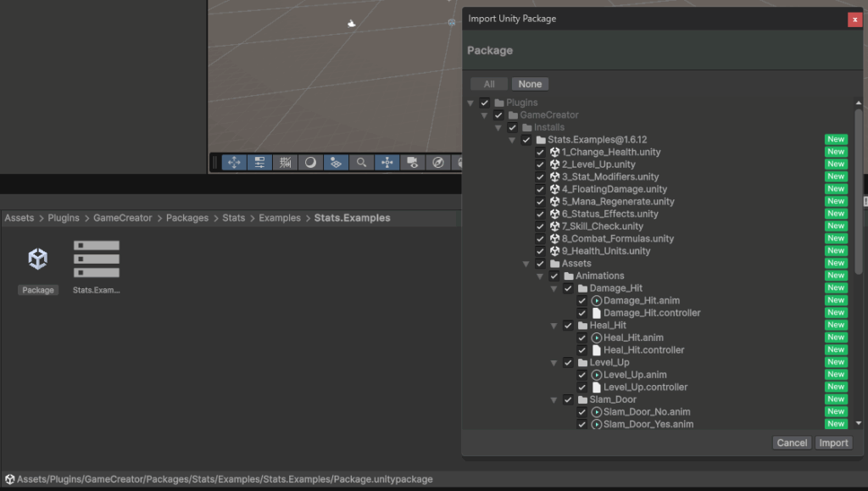Open the magnifier search tool in scene toolbar
Viewport: 868px width, 491px height.
(x=361, y=162)
